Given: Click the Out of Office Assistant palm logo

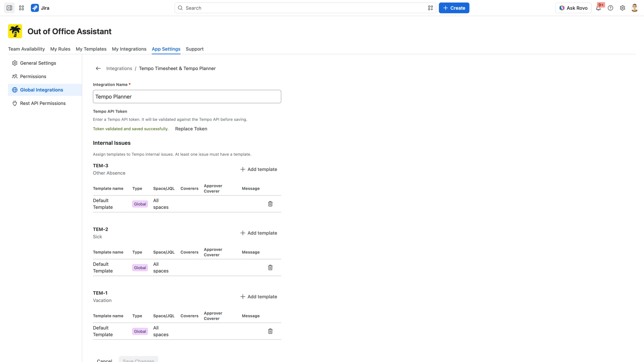Looking at the screenshot, I should pyautogui.click(x=15, y=31).
